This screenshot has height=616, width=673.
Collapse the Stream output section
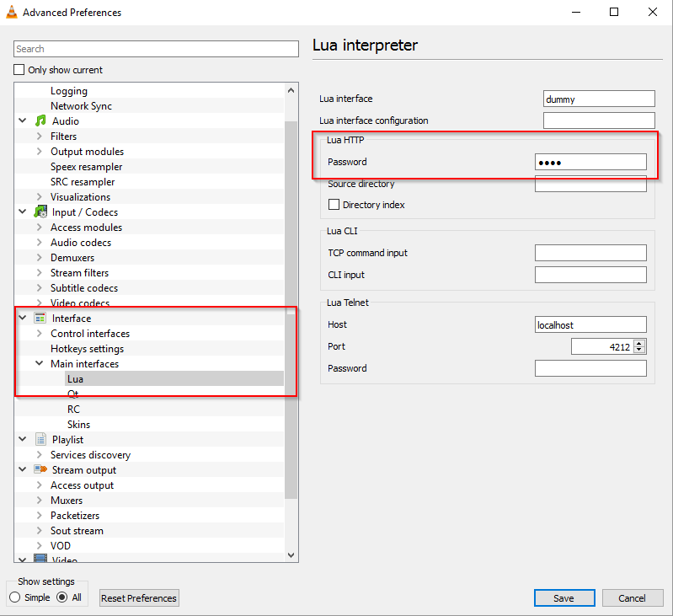23,469
